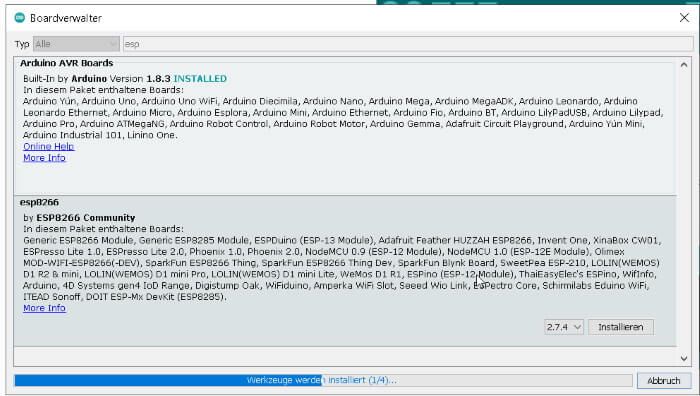Click the scroll up arrow of list
Image resolution: width=700 pixels, height=396 pixels.
click(x=683, y=65)
